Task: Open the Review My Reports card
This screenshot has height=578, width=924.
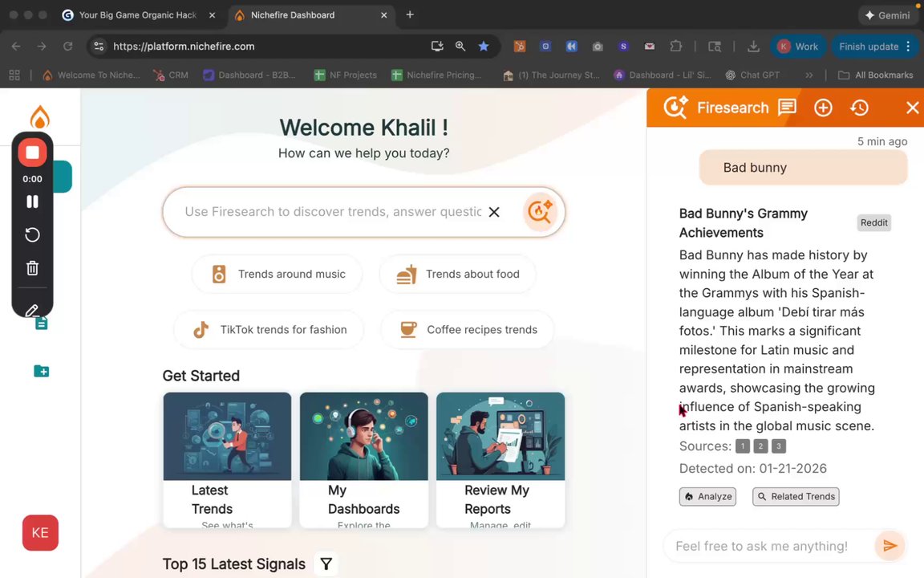Action: click(x=500, y=460)
